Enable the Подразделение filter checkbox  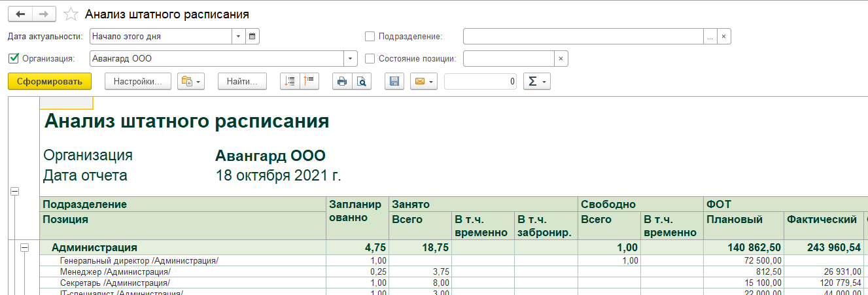370,37
